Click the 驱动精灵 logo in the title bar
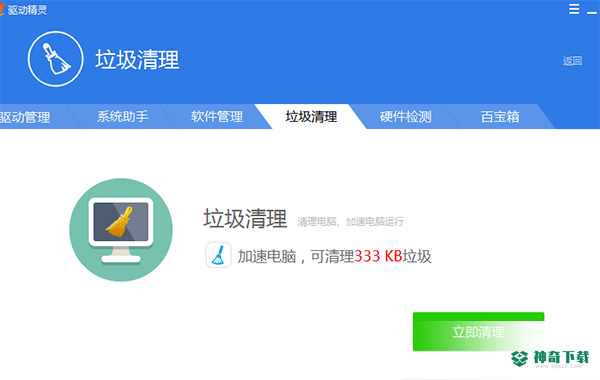This screenshot has height=380, width=600. (2, 10)
